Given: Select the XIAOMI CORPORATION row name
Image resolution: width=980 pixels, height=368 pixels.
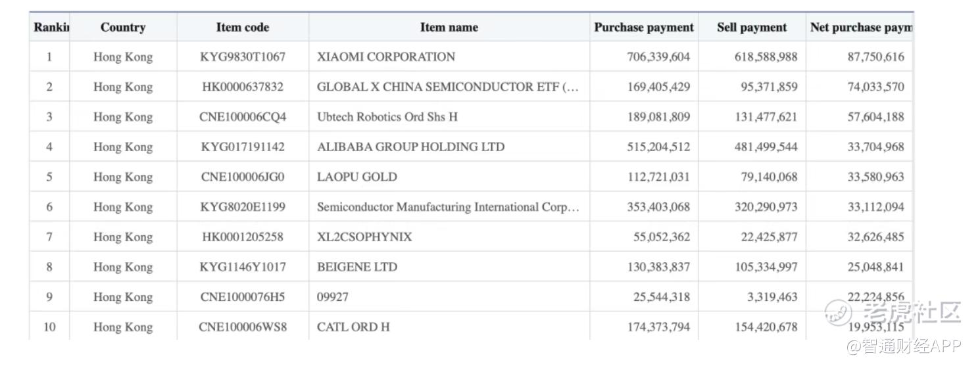Looking at the screenshot, I should (386, 57).
